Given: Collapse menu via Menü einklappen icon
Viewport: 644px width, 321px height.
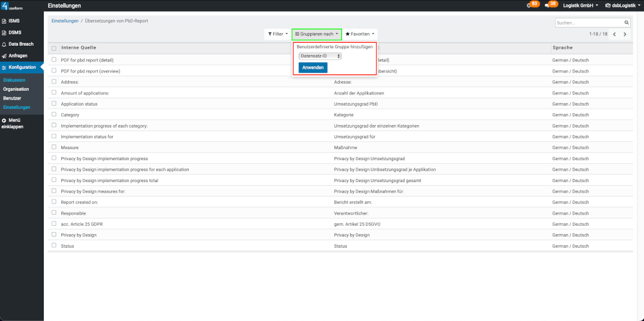Looking at the screenshot, I should point(4,120).
